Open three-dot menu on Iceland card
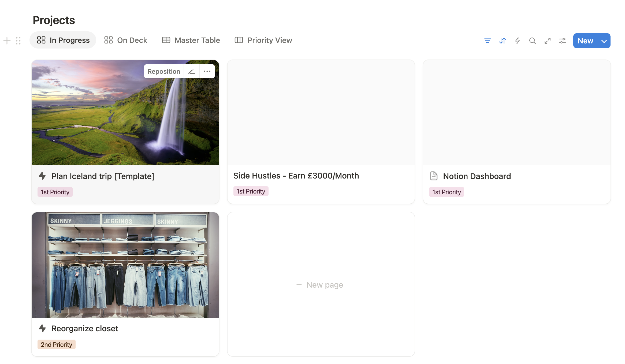 207,71
